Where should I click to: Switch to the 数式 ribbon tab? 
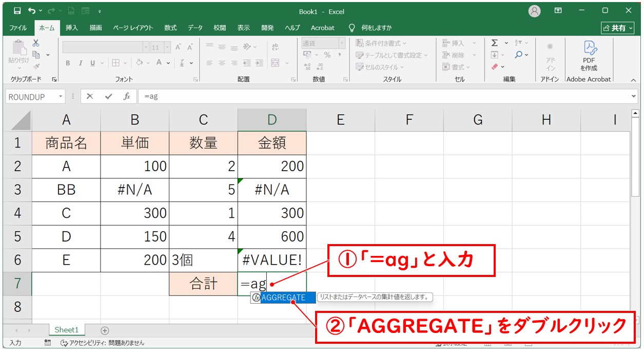tap(170, 28)
